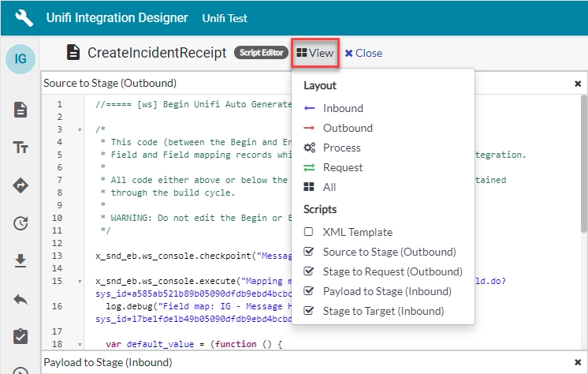Click the download icon in the sidebar
Image resolution: width=588 pixels, height=374 pixels.
coord(20,261)
